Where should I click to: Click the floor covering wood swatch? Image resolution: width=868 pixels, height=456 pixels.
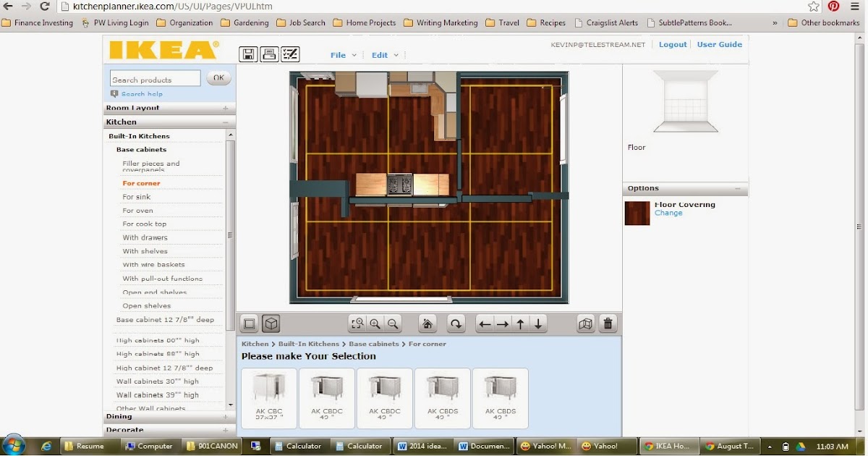point(637,214)
